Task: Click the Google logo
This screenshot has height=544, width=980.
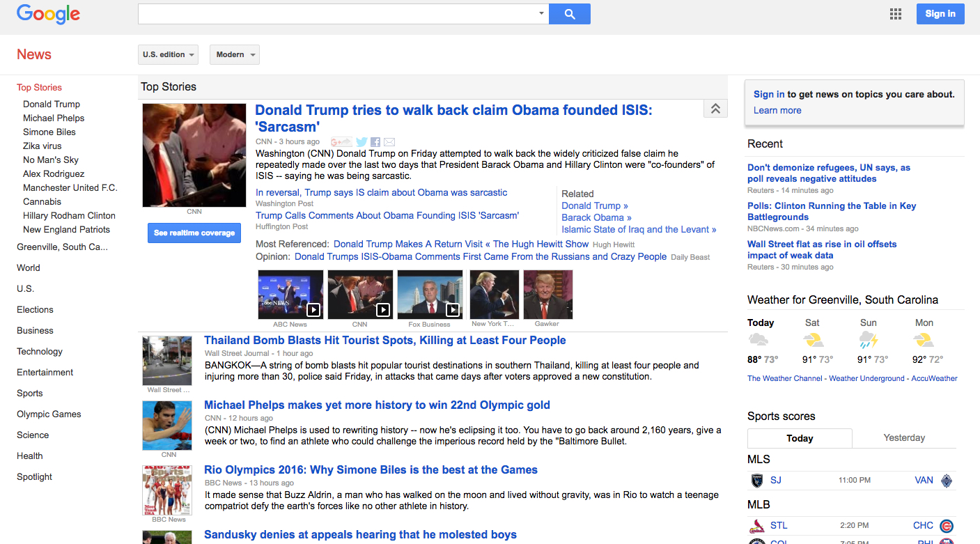Action: click(x=48, y=14)
